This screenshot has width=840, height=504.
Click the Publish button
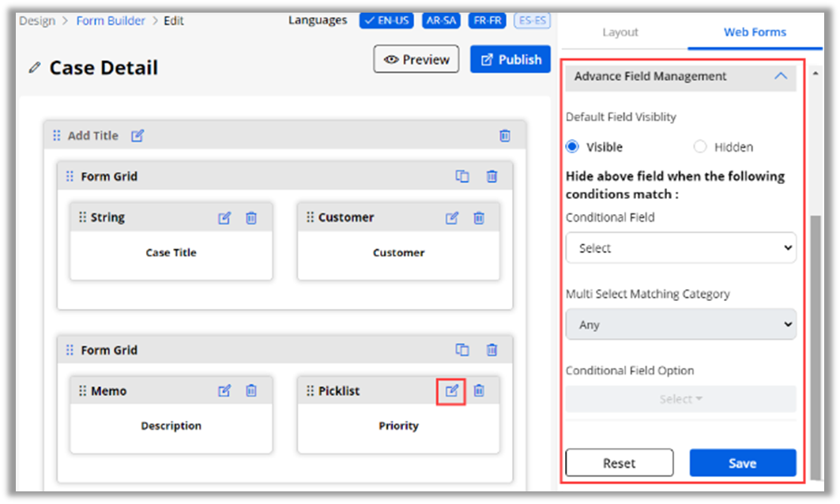click(x=510, y=59)
